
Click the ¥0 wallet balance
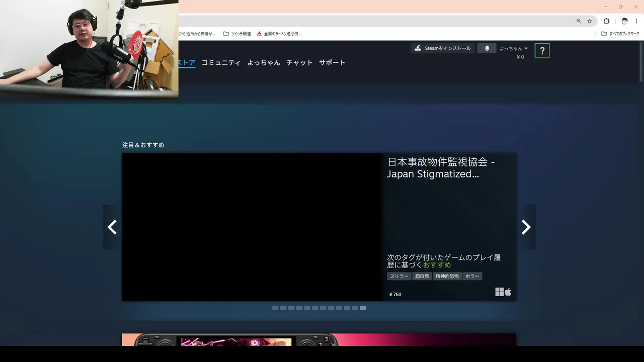pos(520,57)
